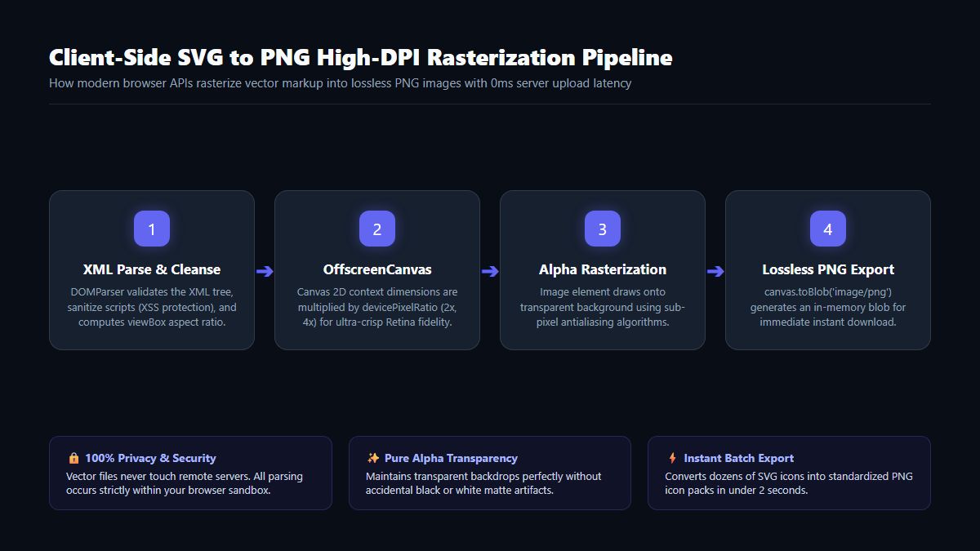This screenshot has width=980, height=551.
Task: Click the DOMParser validates description text
Action: [x=152, y=307]
